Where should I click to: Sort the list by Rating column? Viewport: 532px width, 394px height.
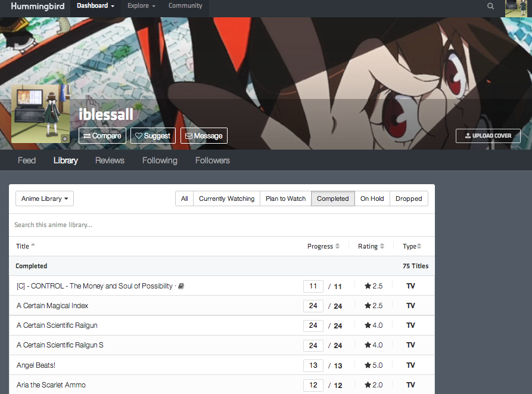tap(381, 246)
